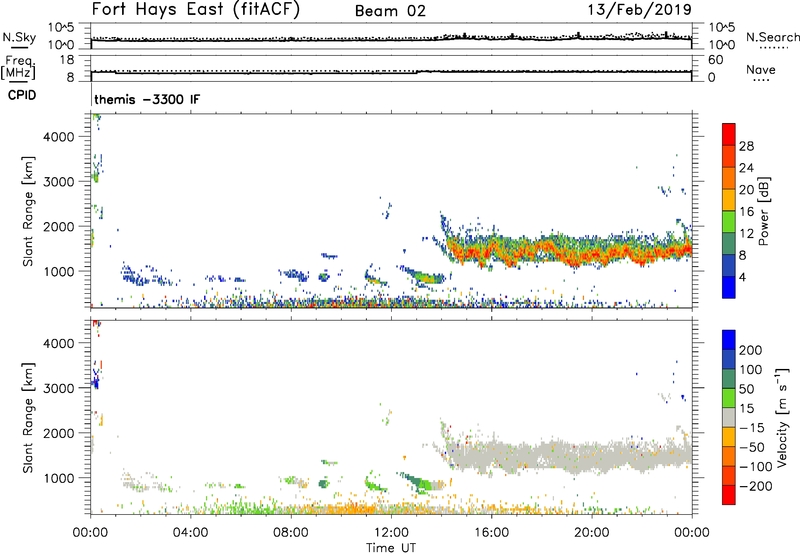
Task: Click the velocity panel's "Slant Range [km]" label
Action: [28, 417]
